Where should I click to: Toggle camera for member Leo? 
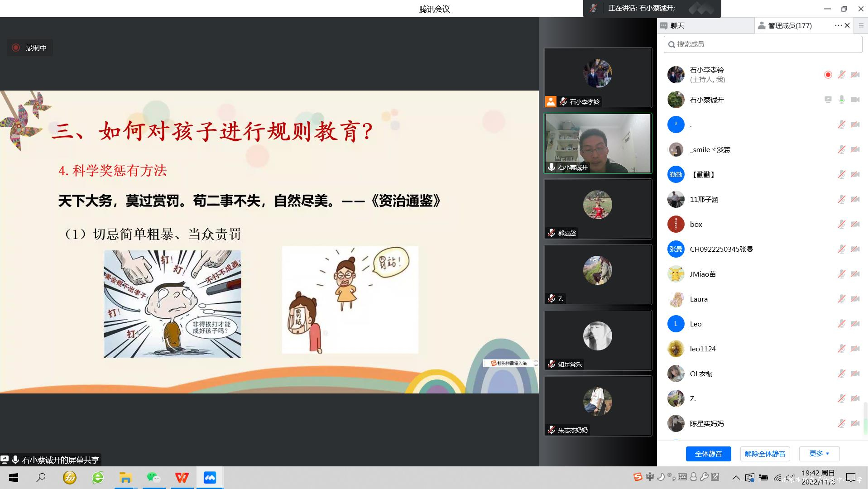pos(855,324)
